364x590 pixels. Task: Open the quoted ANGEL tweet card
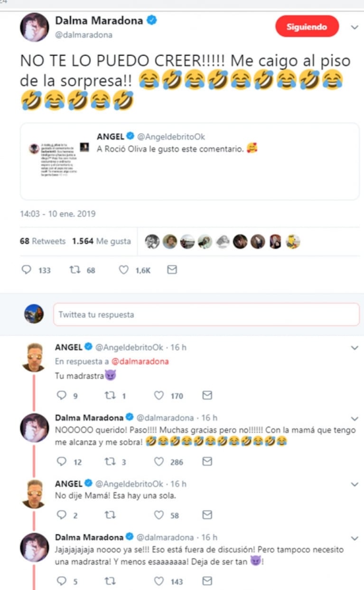[x=189, y=162]
